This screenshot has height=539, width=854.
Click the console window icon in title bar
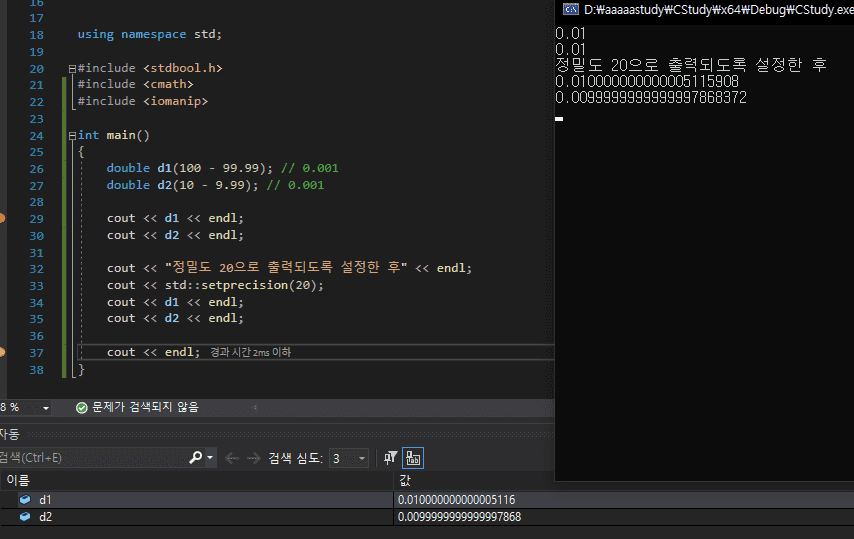[x=570, y=9]
